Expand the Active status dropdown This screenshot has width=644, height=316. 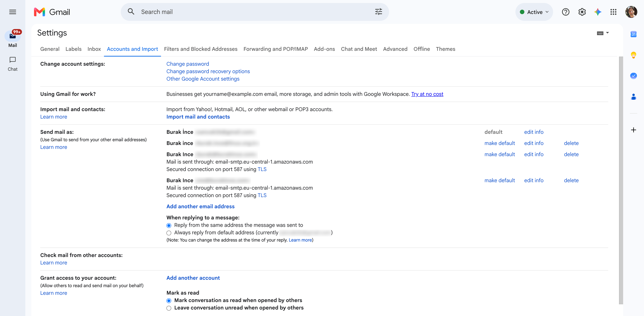(534, 12)
